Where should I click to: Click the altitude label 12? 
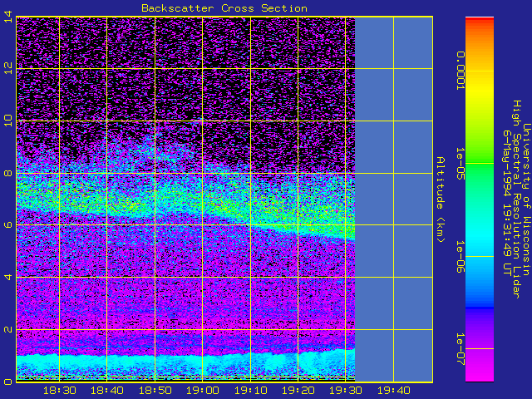8,69
